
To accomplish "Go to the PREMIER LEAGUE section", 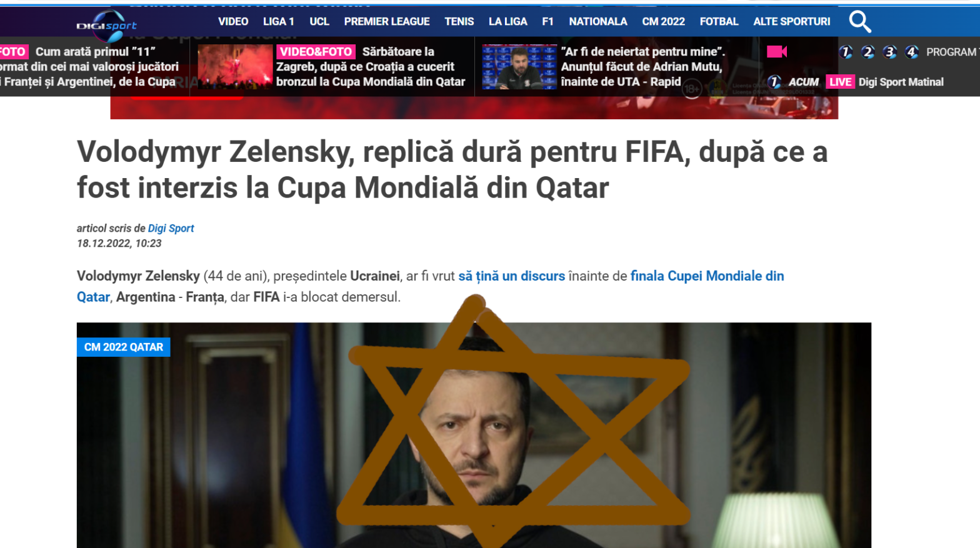I will (387, 21).
